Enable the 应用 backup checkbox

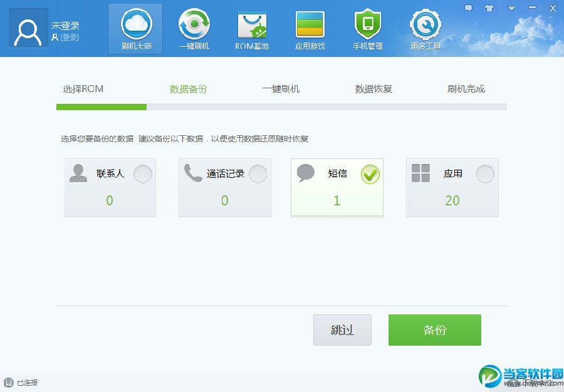tap(485, 174)
